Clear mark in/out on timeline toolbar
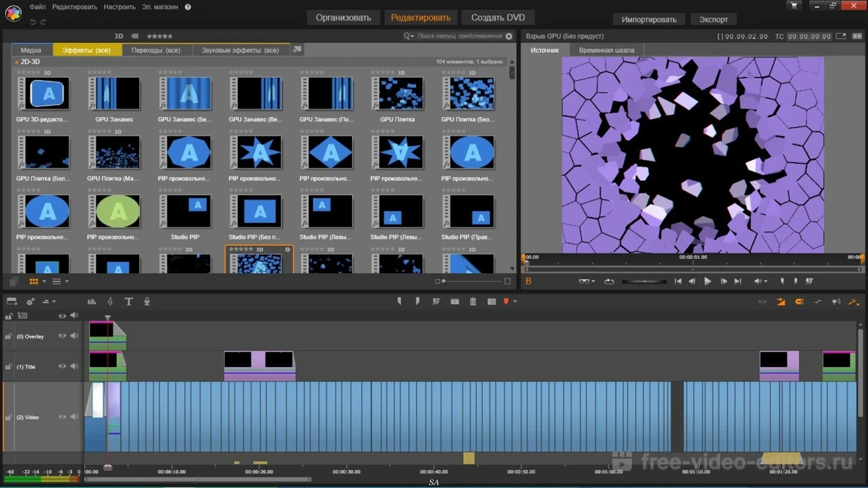The width and height of the screenshot is (868, 488). [436, 302]
